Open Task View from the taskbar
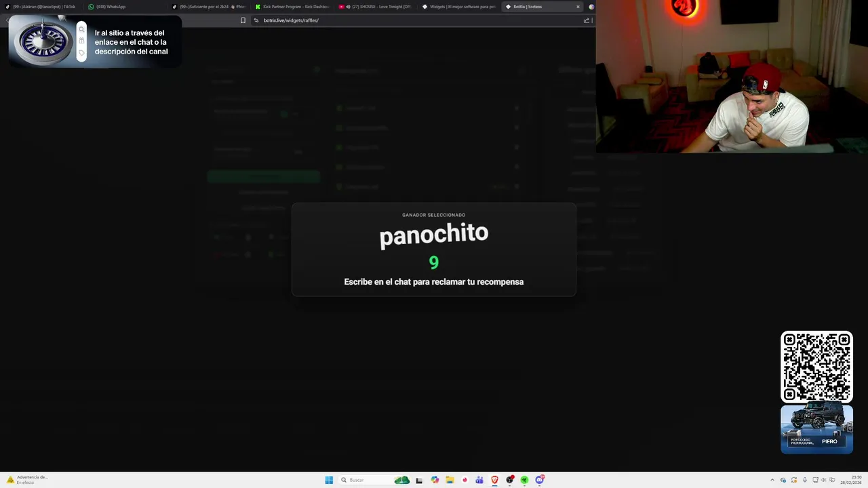 click(419, 481)
